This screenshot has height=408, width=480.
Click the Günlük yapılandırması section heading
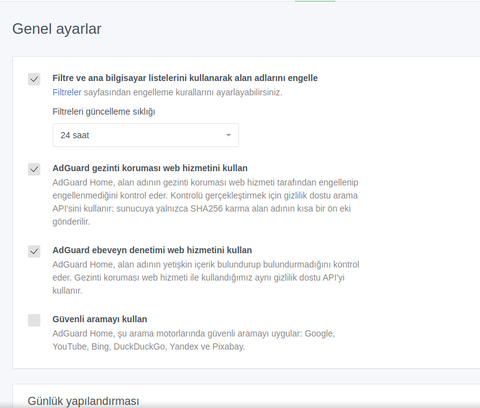click(83, 401)
